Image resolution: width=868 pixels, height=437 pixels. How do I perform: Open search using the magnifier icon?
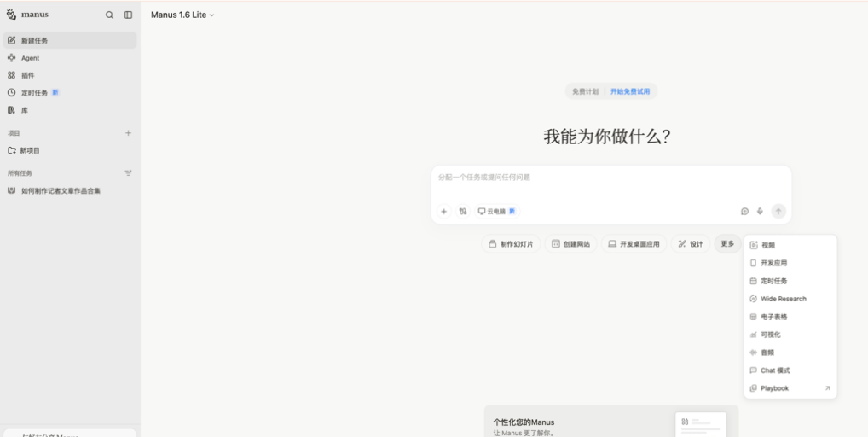pyautogui.click(x=110, y=15)
